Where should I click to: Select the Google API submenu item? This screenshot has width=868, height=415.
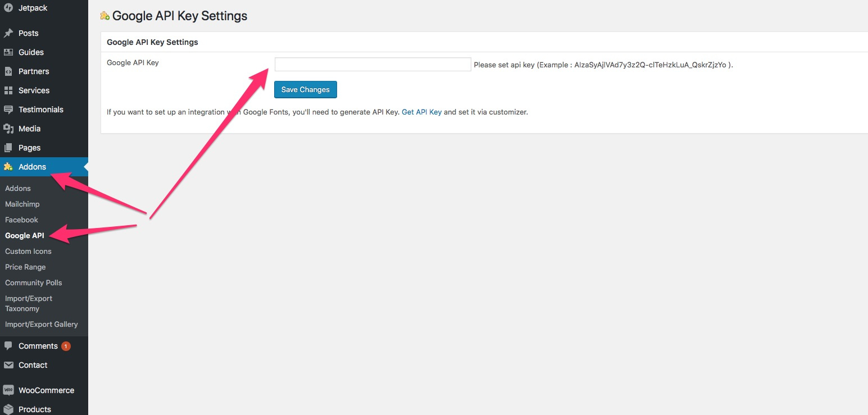coord(25,235)
